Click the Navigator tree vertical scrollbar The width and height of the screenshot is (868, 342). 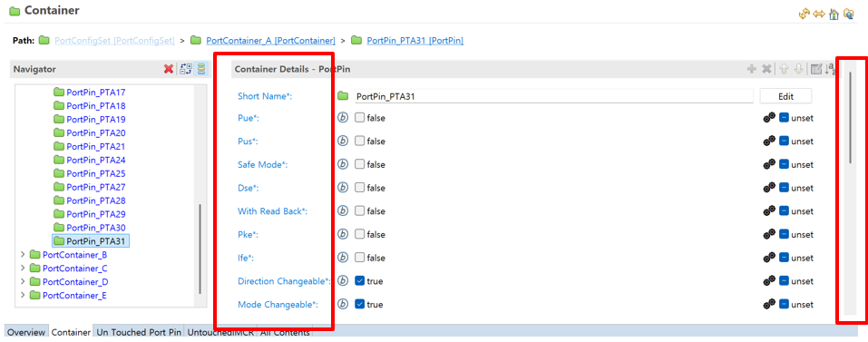tap(200, 249)
